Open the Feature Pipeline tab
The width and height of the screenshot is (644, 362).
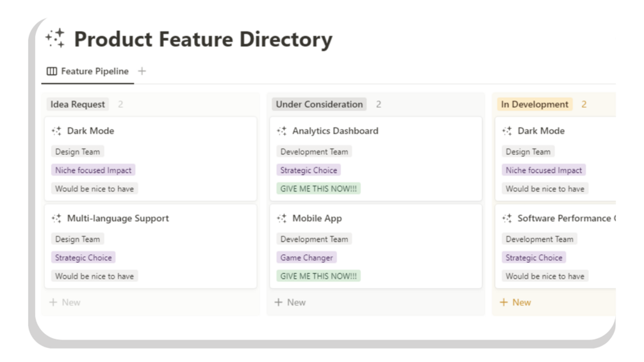coord(94,71)
